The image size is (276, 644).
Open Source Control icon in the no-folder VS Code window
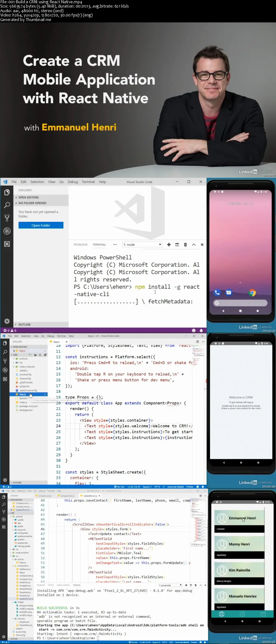7,218
